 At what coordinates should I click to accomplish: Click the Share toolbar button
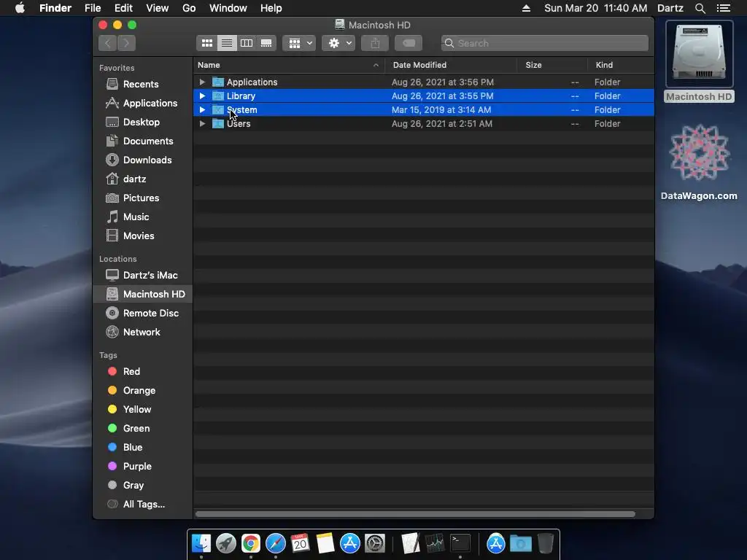(375, 43)
